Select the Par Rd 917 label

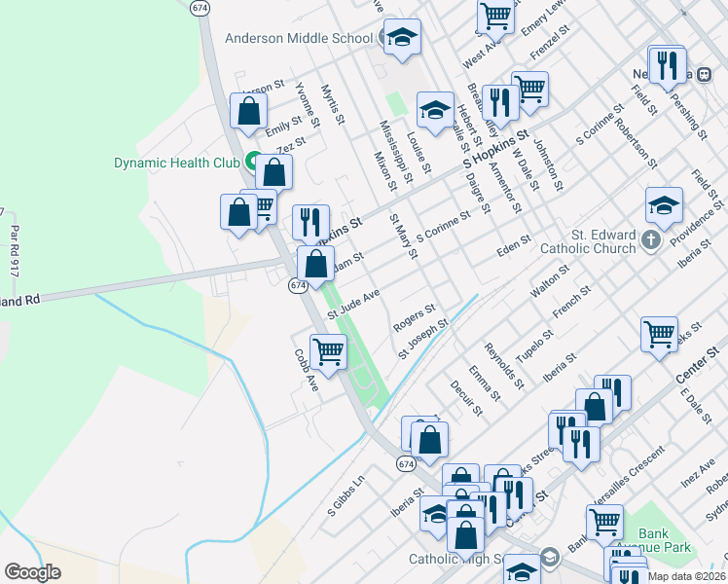pos(14,251)
